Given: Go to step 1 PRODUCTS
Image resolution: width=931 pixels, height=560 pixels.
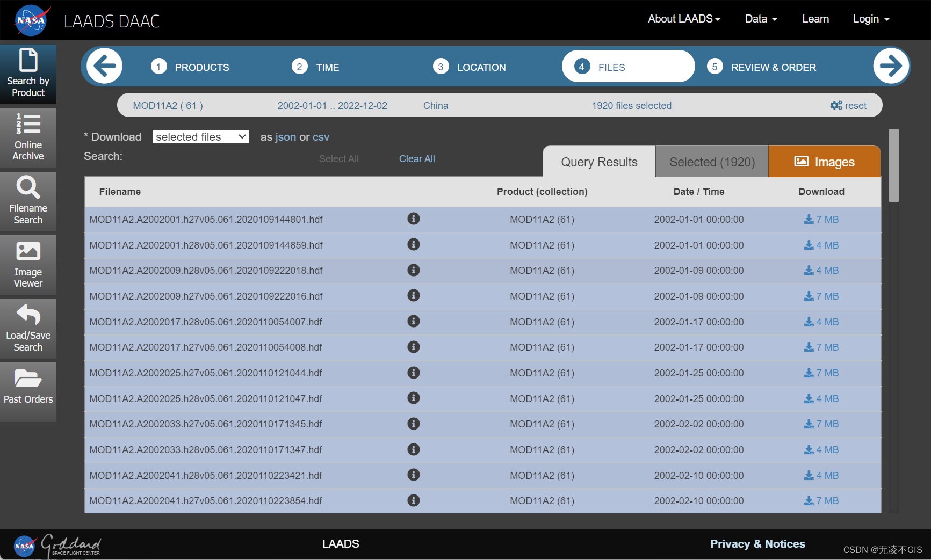Looking at the screenshot, I should coord(190,67).
